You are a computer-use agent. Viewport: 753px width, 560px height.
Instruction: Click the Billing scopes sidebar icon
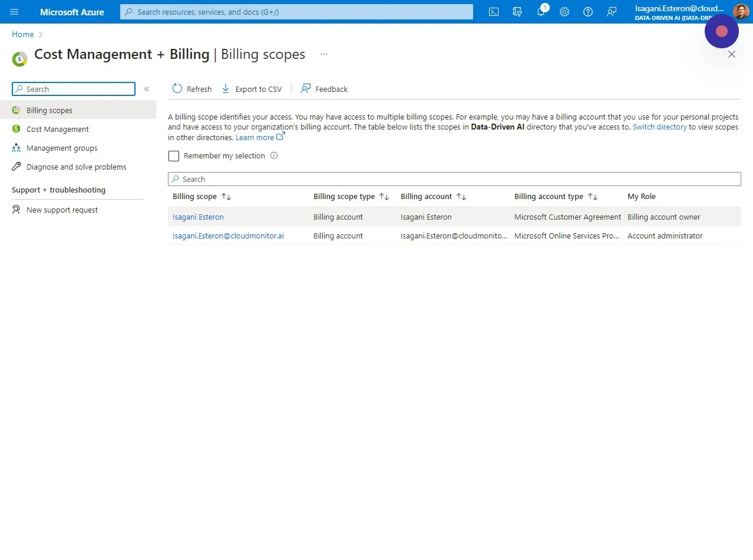pos(16,110)
